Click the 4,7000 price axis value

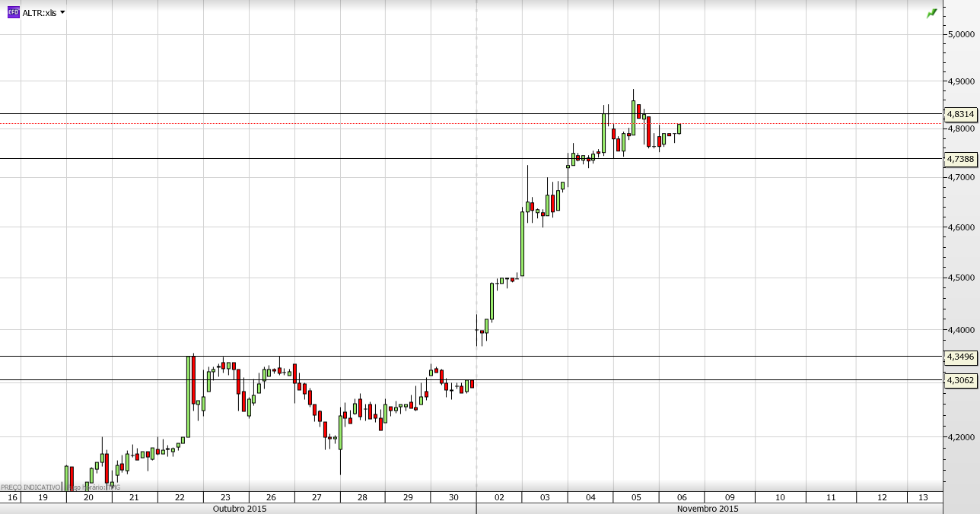tap(961, 177)
